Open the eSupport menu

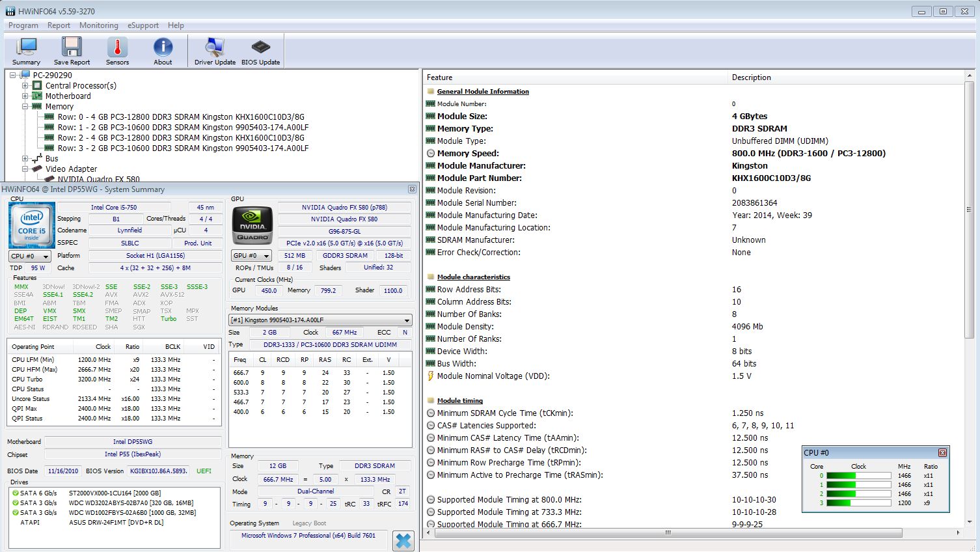click(x=143, y=25)
